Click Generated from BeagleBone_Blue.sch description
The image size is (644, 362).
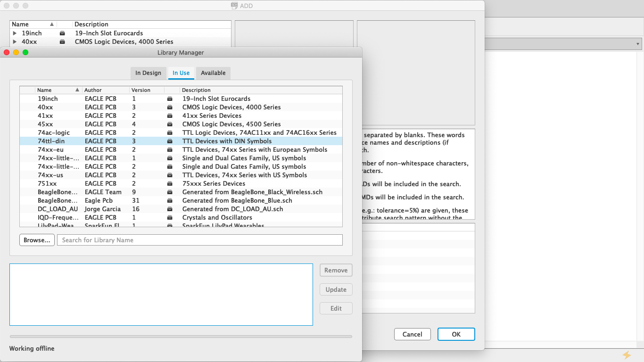237,201
